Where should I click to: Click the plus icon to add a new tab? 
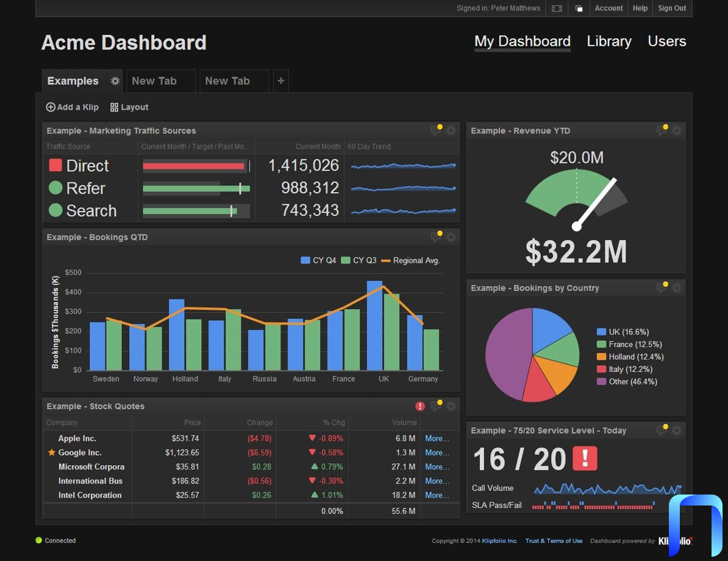click(x=280, y=81)
